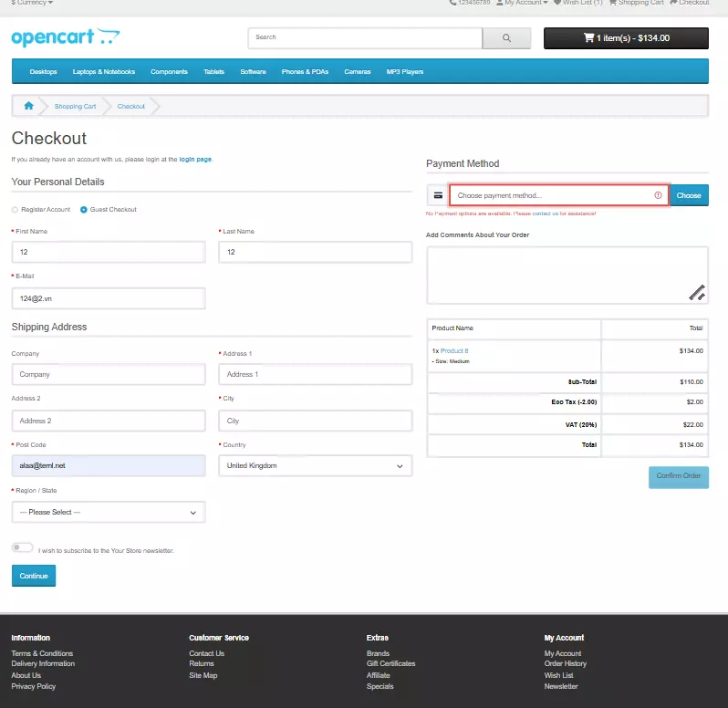
Task: Click the phone icon in top bar
Action: tap(452, 3)
